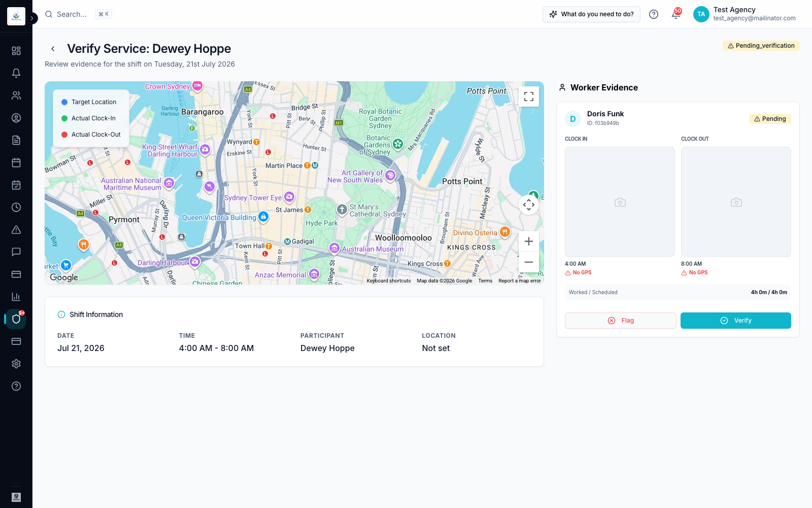Open the 'What do you need to do?' assistant

tap(592, 14)
